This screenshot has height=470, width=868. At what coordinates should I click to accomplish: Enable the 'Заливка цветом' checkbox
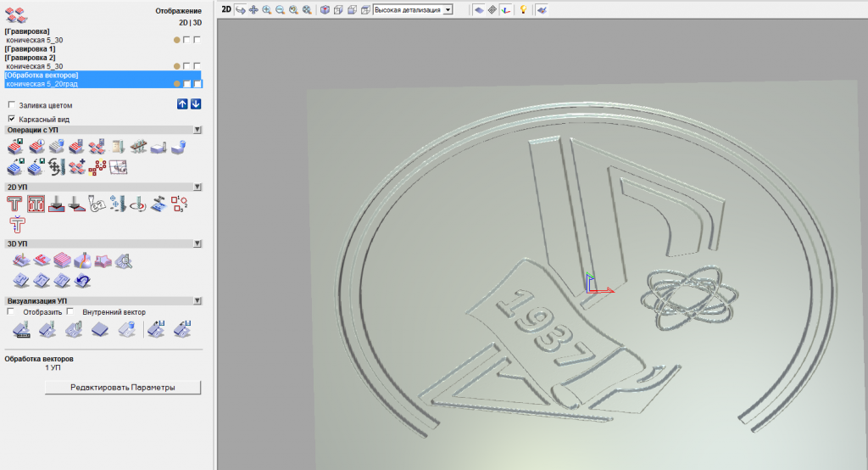[x=11, y=105]
